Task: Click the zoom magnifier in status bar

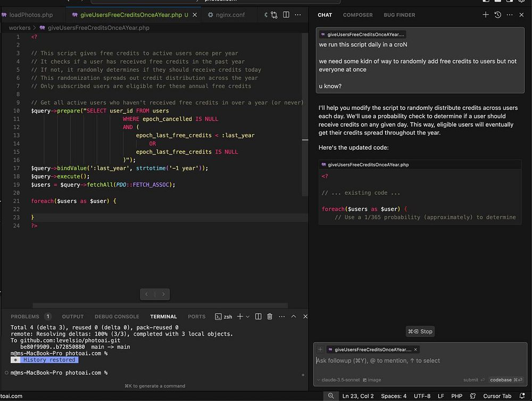Action: click(x=331, y=396)
